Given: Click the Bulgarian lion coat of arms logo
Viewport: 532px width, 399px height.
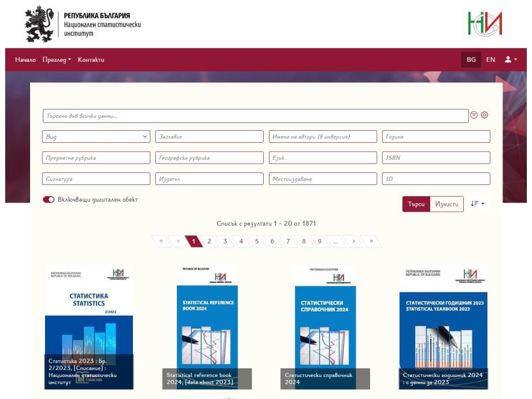Looking at the screenshot, I should (x=39, y=24).
